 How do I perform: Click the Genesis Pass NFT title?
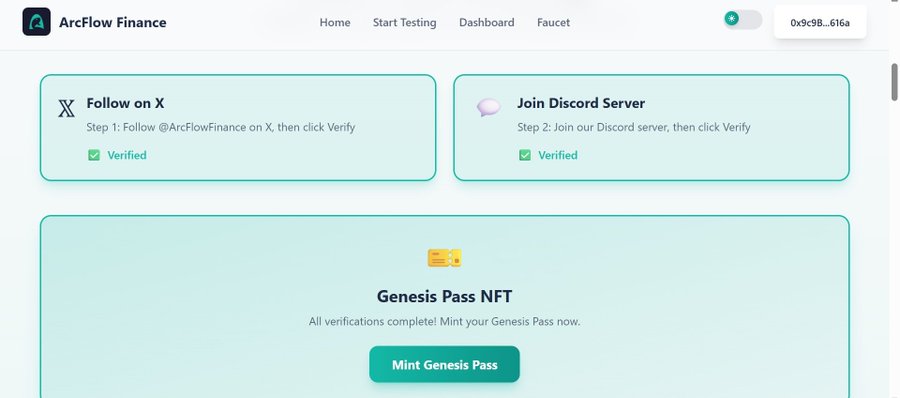click(444, 296)
